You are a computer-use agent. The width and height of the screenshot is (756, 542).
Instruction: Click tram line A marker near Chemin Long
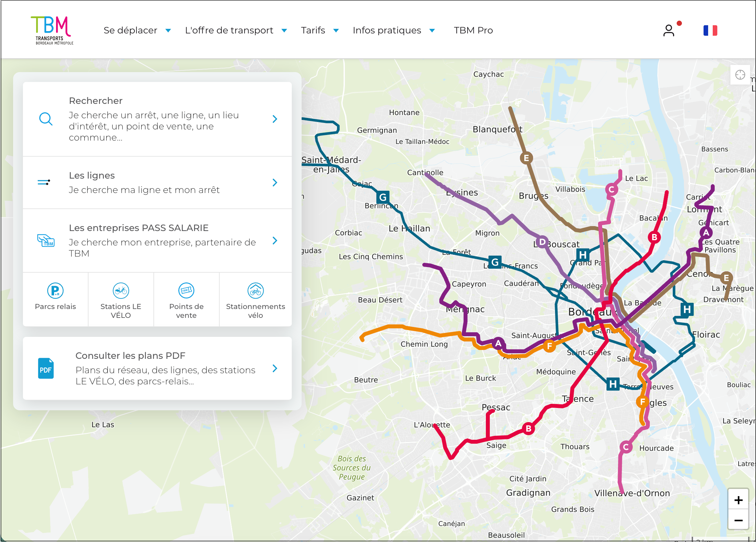coord(498,343)
